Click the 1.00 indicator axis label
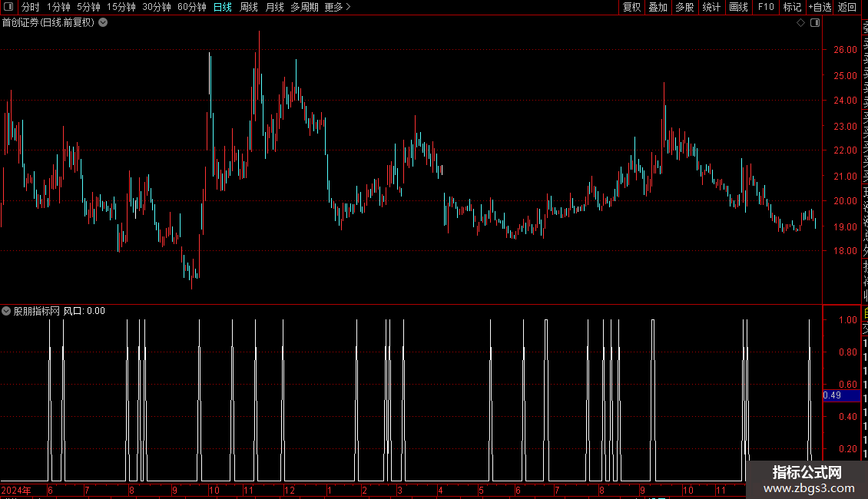 click(847, 320)
